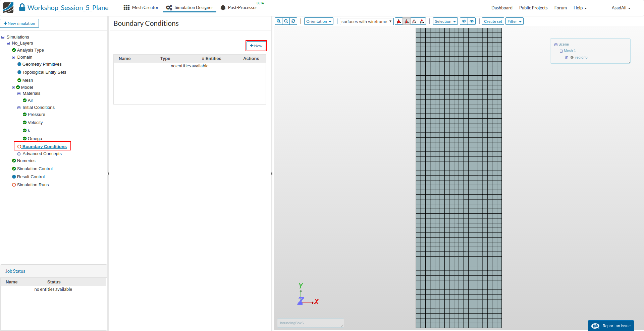Expand the region0 scene node
This screenshot has height=331, width=644.
(x=567, y=58)
